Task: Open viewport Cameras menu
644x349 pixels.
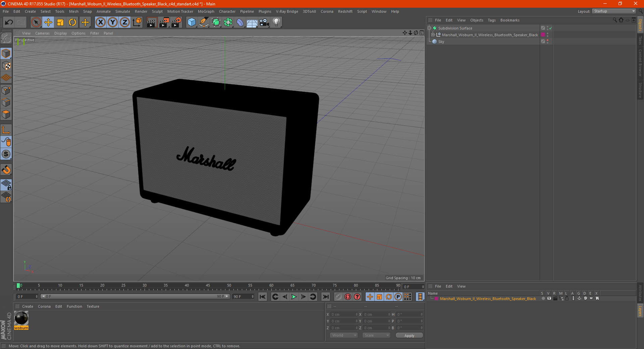Action: tap(42, 33)
